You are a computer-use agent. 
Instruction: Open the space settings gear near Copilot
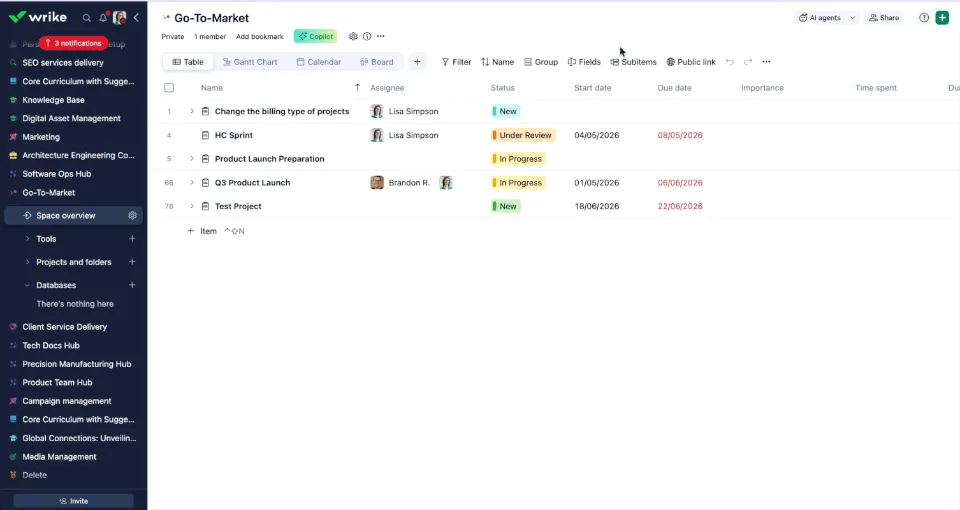tap(353, 36)
